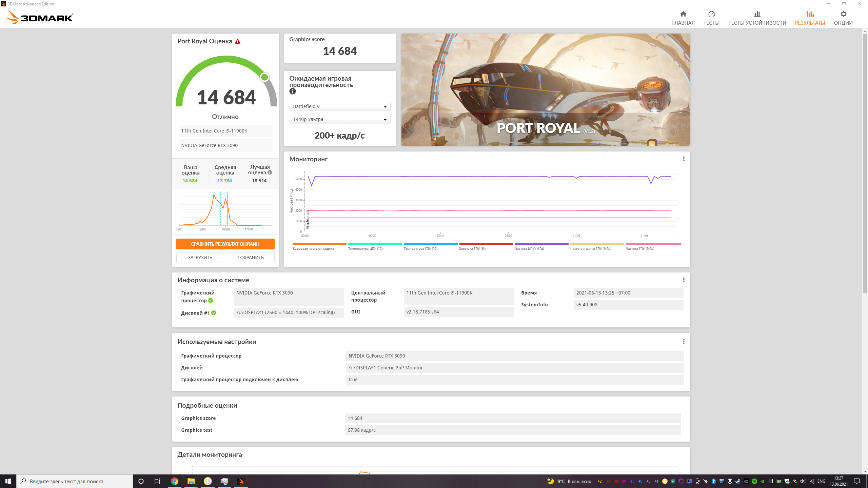Click the info icon under Ожидаемая игровая производительность
Viewport: 868px width, 488px height.
point(293,91)
